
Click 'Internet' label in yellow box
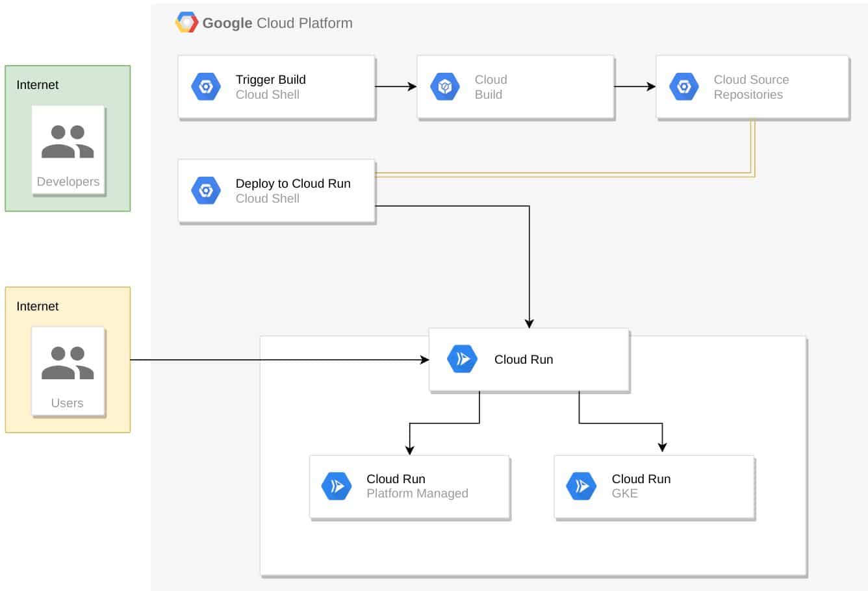(37, 306)
